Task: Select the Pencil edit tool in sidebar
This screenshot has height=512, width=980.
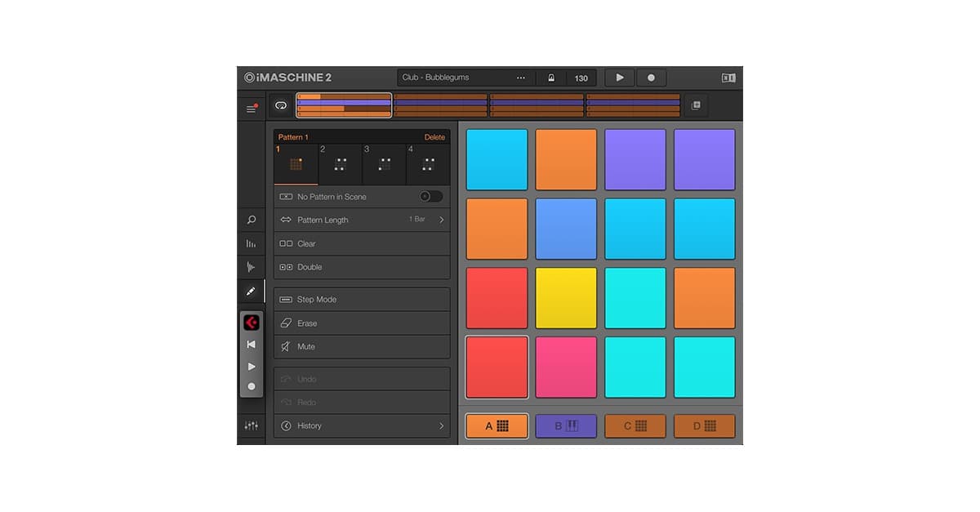Action: 252,291
